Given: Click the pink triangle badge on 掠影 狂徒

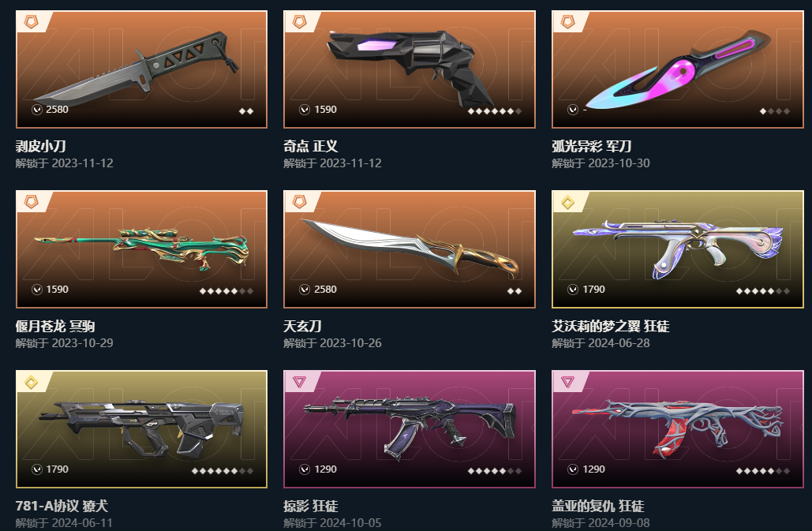Looking at the screenshot, I should point(300,382).
